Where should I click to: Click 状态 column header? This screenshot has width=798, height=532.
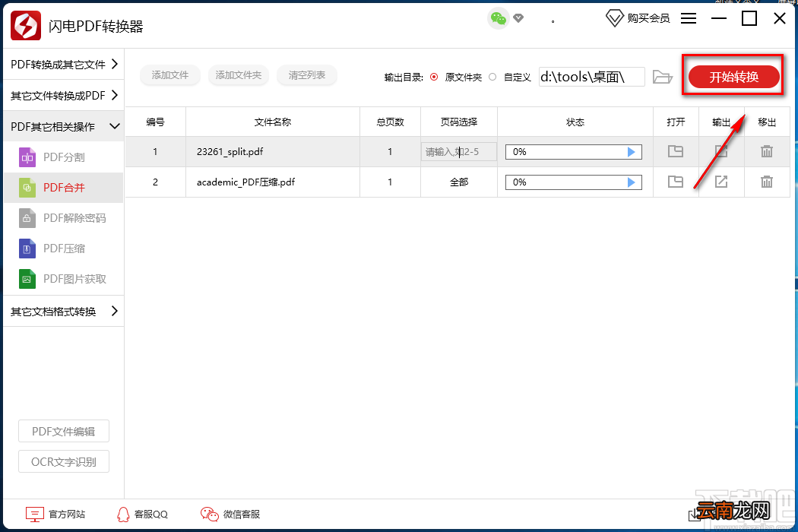[x=575, y=122]
